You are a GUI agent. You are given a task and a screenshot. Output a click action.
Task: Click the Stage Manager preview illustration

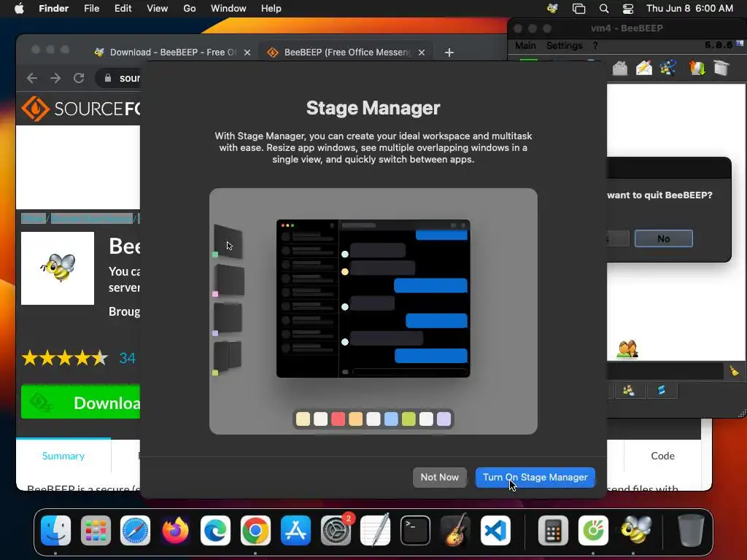pos(373,311)
